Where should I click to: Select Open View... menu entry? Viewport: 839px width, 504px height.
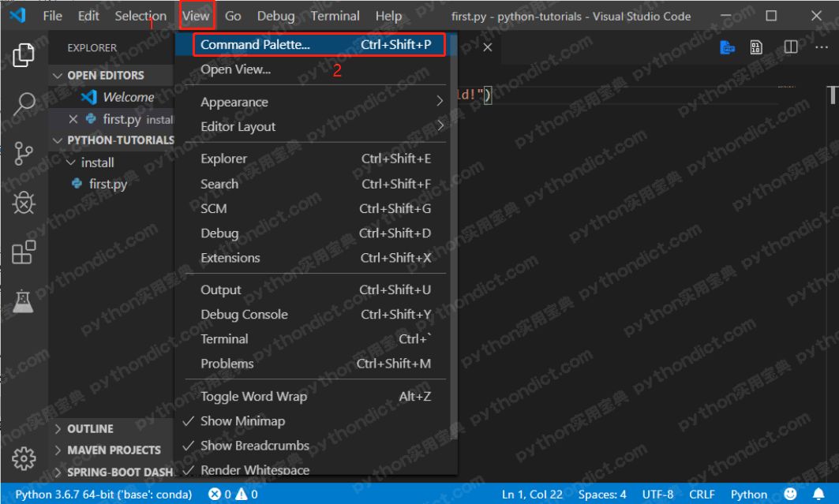tap(316, 69)
